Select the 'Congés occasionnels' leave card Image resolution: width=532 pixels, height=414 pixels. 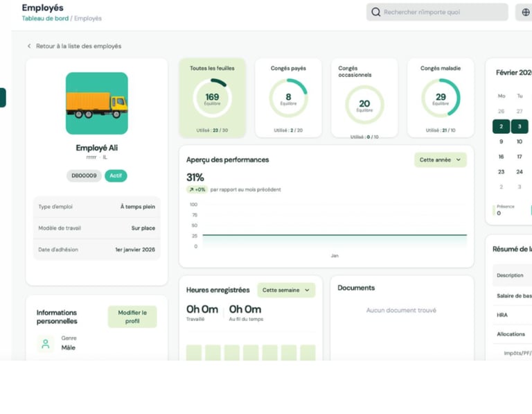364,98
